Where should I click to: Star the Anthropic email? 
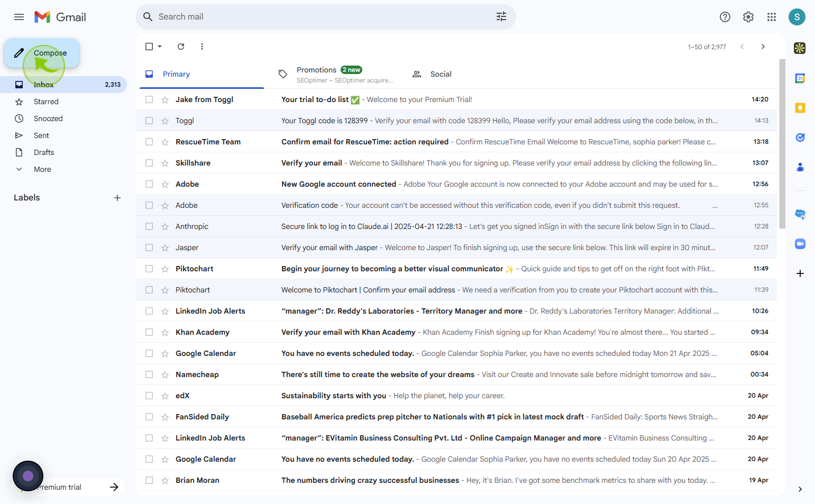[165, 226]
